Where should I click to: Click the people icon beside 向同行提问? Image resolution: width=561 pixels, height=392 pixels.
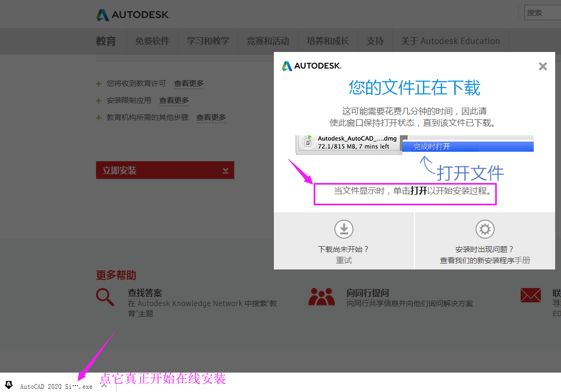[322, 297]
